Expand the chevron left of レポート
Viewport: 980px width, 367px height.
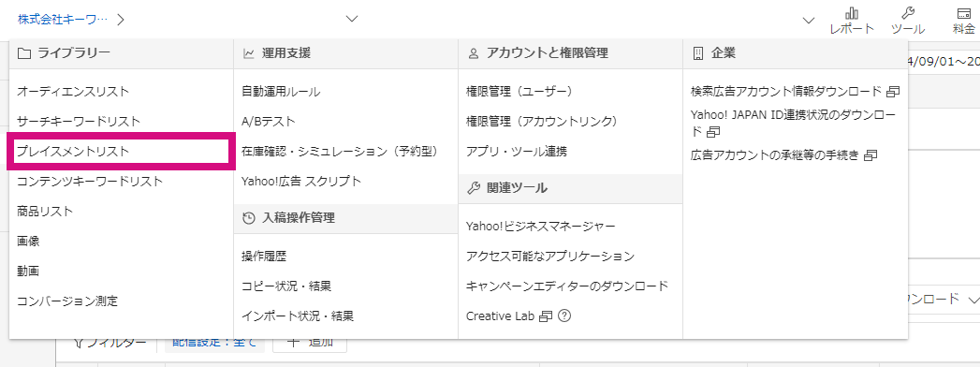[809, 21]
